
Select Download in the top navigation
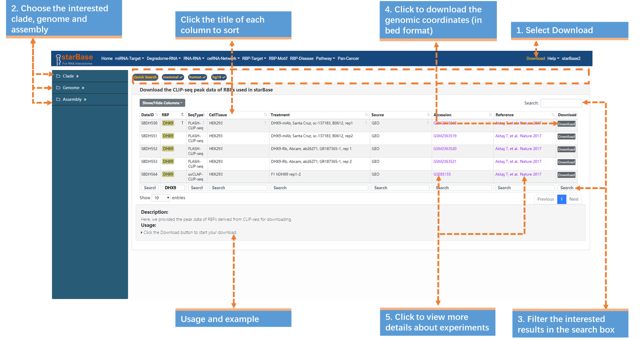pyautogui.click(x=535, y=59)
